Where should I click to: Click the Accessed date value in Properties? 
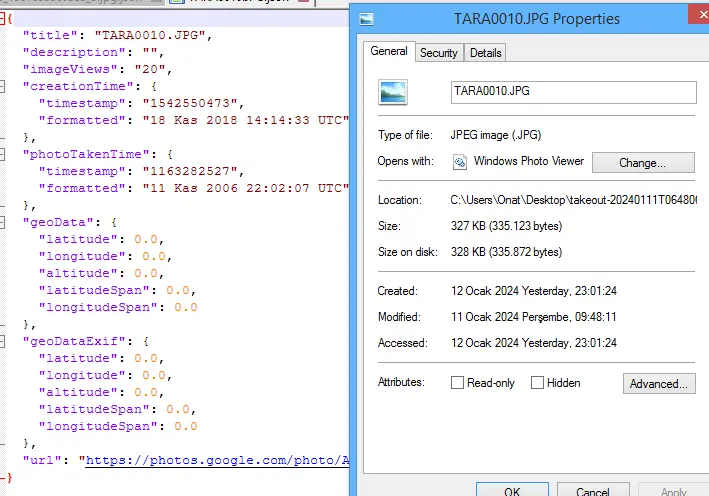coord(534,343)
